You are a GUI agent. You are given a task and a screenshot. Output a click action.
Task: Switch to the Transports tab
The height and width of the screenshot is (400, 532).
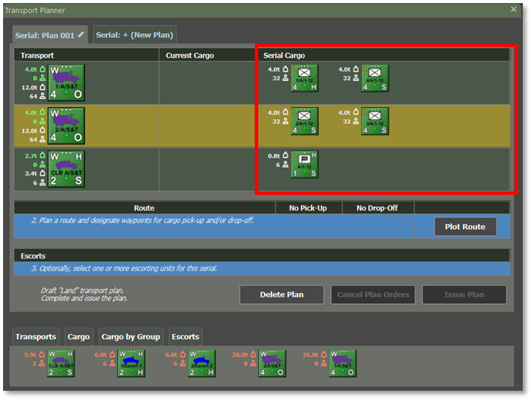point(36,336)
